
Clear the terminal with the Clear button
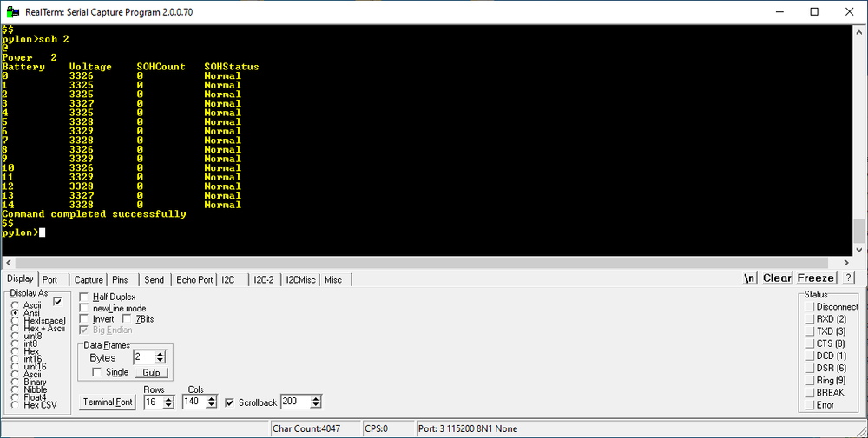tap(777, 278)
